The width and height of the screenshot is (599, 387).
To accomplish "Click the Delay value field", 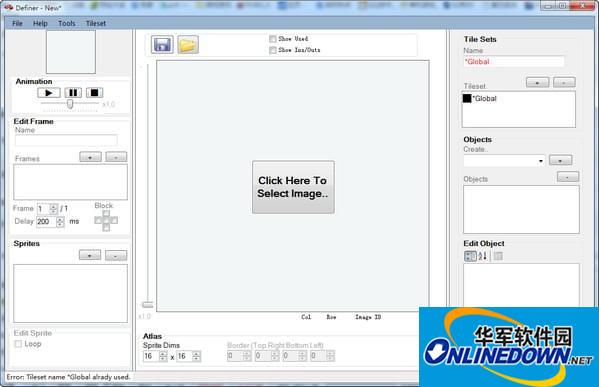I will 46,222.
